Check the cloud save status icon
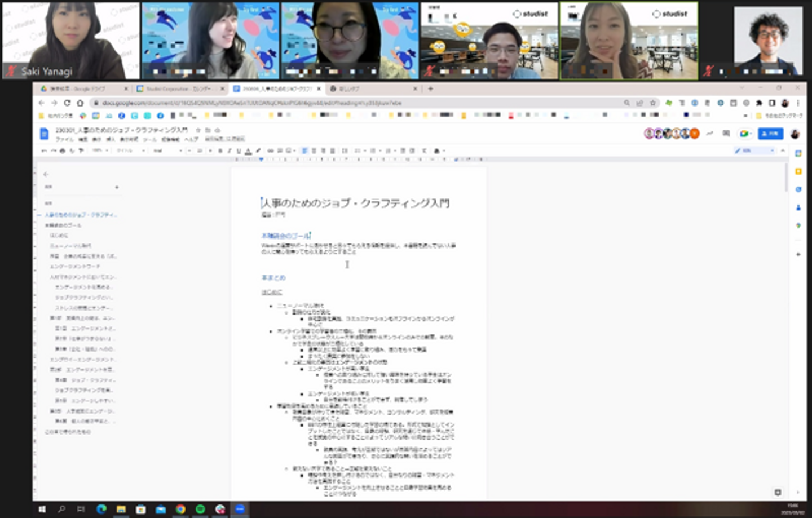The width and height of the screenshot is (812, 518). click(217, 130)
